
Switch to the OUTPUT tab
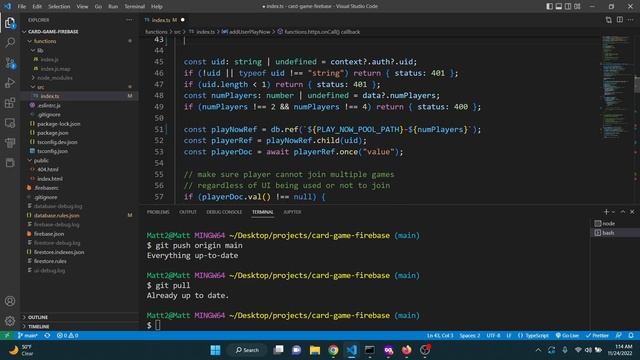click(188, 212)
